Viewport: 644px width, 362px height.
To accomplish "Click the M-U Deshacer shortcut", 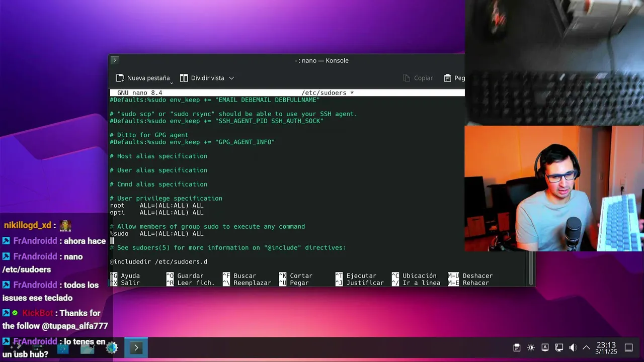I will tap(470, 276).
